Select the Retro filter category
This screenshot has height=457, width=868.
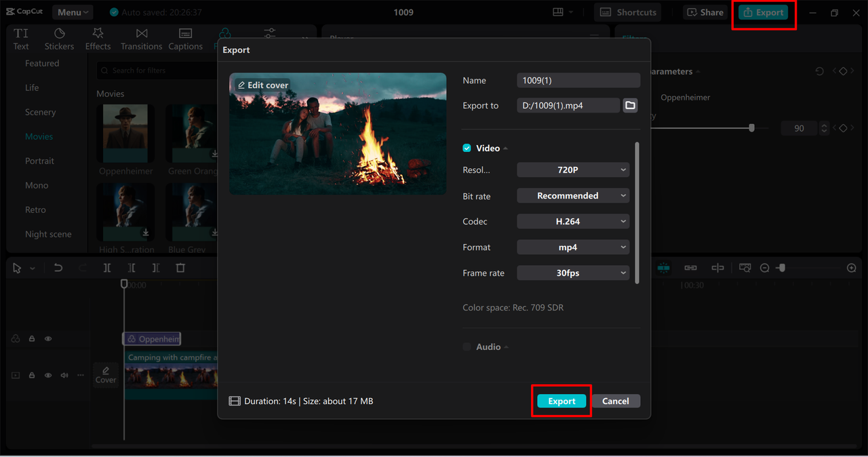pyautogui.click(x=35, y=210)
